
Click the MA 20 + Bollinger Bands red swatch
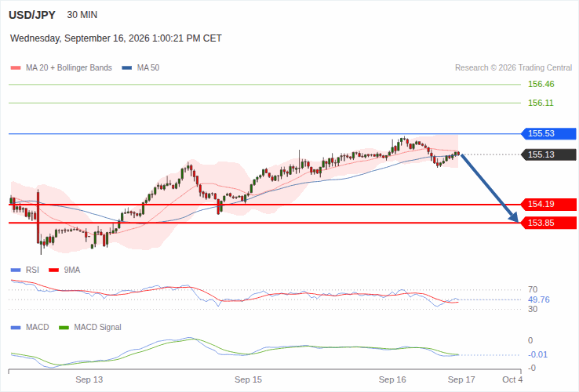coord(16,68)
